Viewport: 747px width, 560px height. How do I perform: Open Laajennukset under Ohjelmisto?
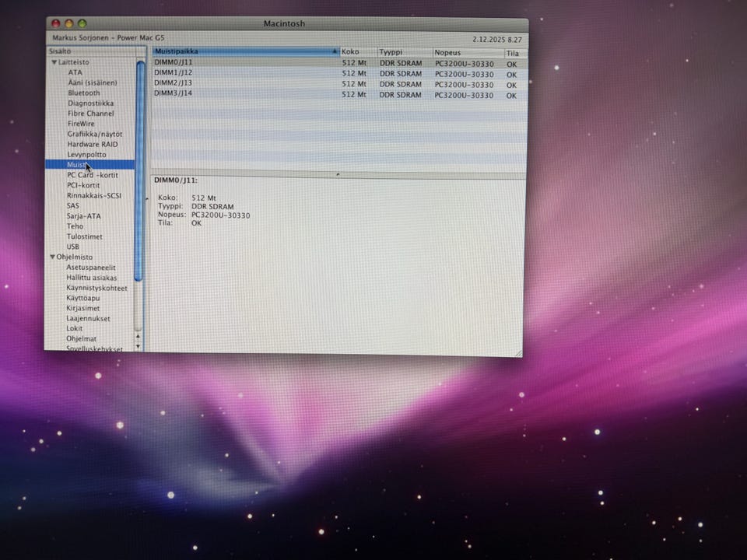point(88,318)
